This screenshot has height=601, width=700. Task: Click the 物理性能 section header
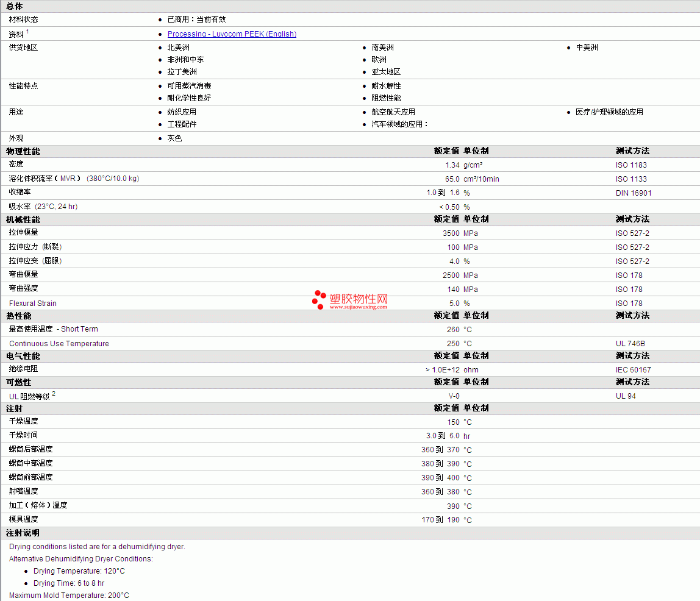23,151
